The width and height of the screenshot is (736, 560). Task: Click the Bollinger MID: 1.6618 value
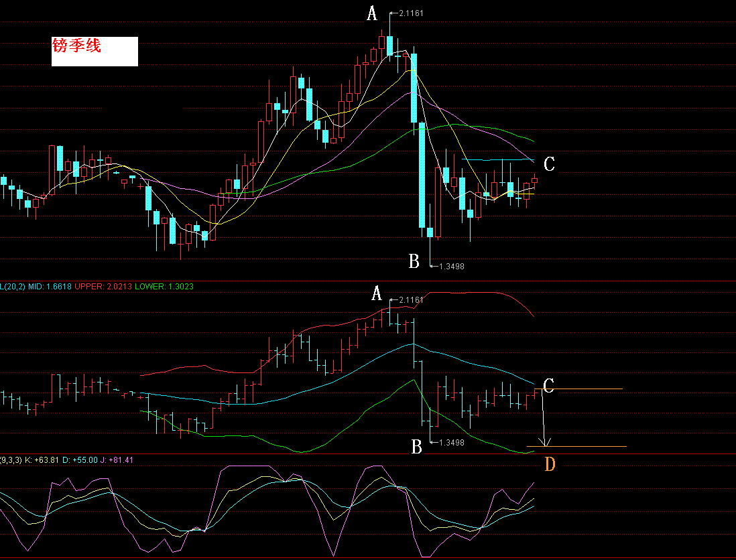[50, 286]
